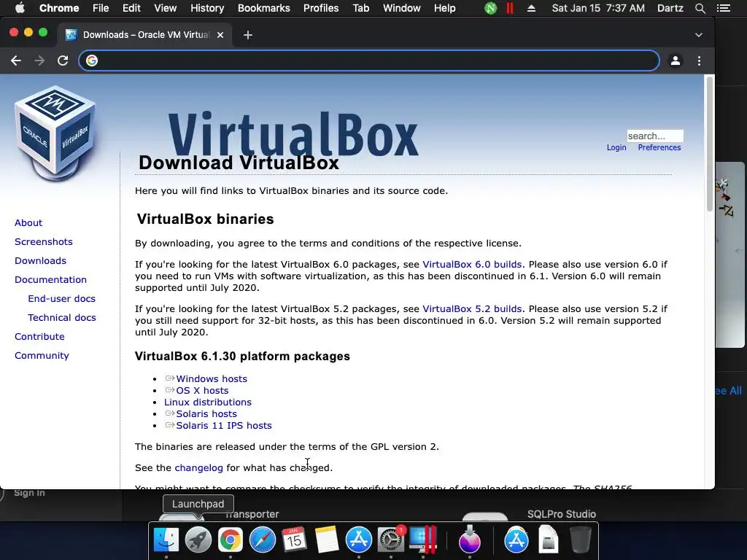Click the red Parallels bars menu bar icon
This screenshot has width=747, height=560.
[510, 8]
